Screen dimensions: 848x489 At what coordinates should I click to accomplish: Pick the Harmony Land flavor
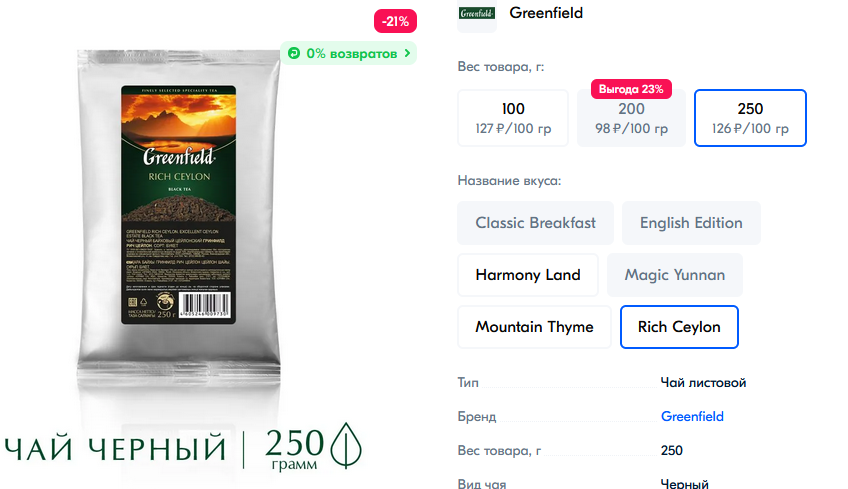click(x=528, y=275)
